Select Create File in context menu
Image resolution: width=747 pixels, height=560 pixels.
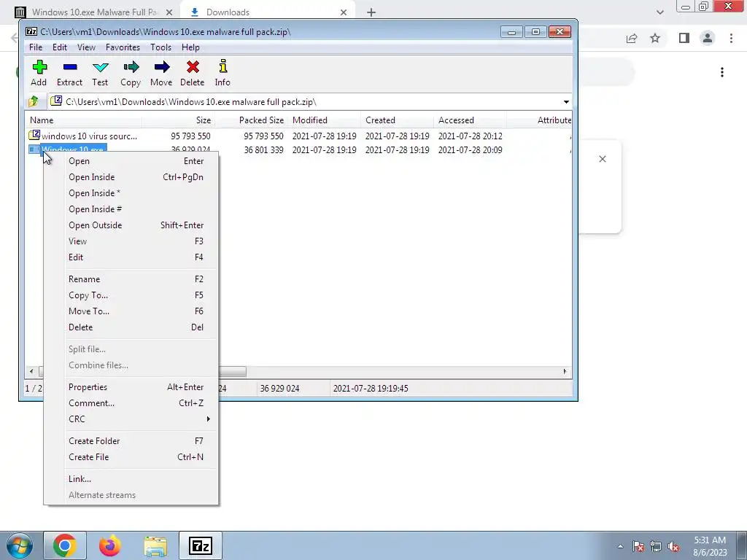coord(131,457)
